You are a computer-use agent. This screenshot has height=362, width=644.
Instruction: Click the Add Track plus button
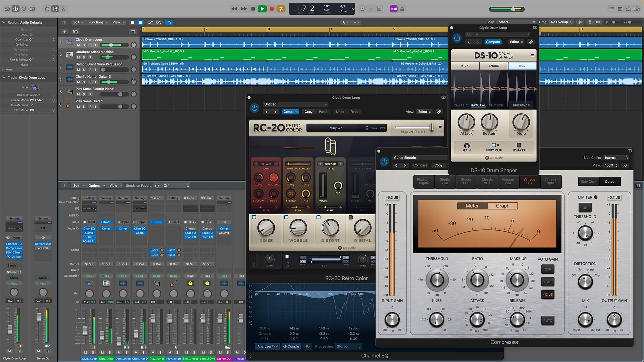click(x=64, y=32)
